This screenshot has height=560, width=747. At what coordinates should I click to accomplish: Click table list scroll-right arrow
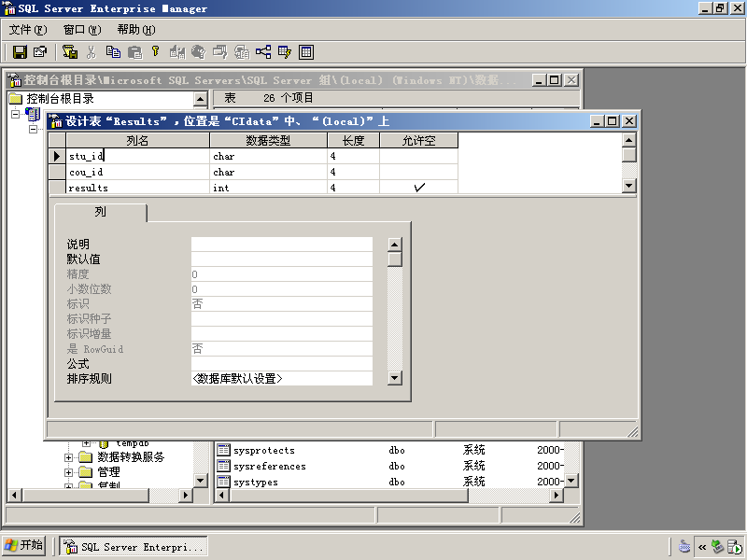556,496
